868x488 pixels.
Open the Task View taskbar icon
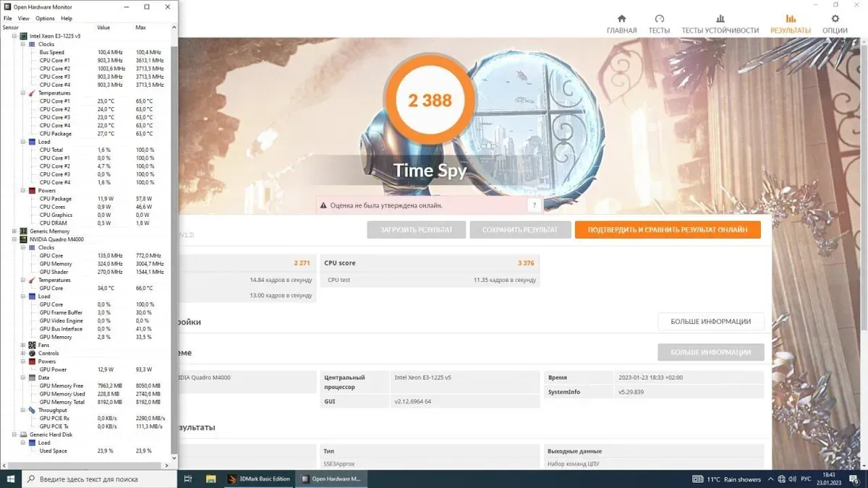point(188,479)
